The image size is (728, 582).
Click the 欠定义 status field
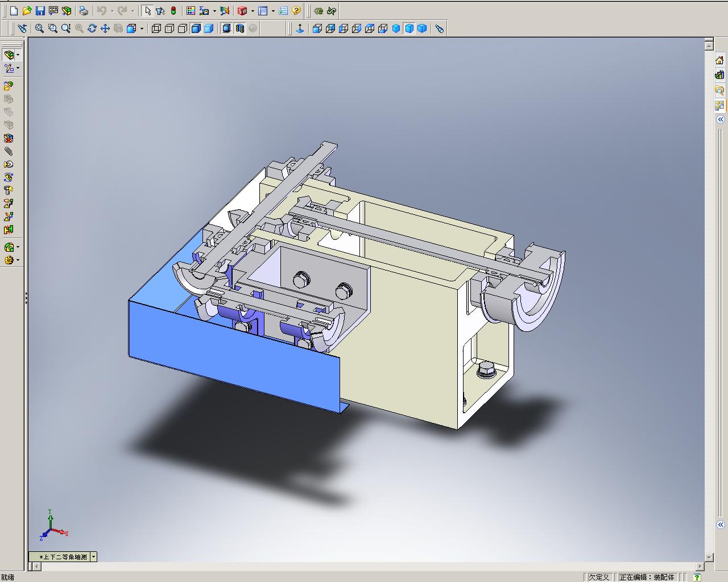pos(599,577)
